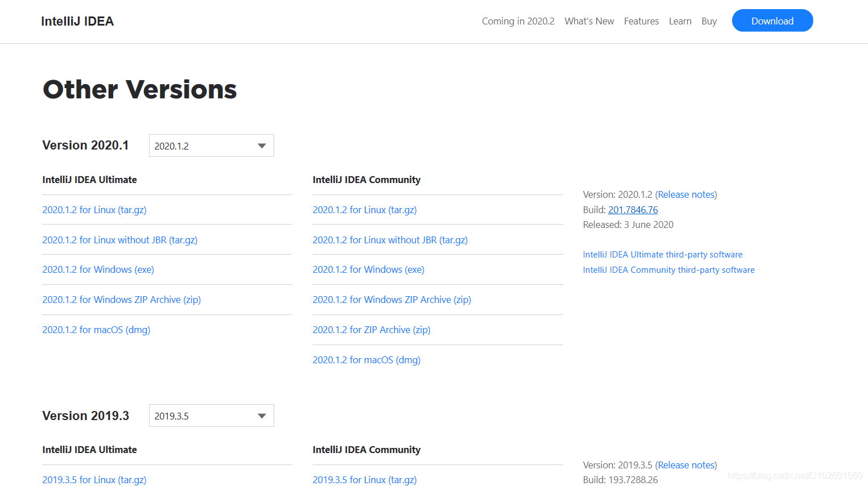Download Community 2020.1.2 for ZIP Archive (zip)

371,330
